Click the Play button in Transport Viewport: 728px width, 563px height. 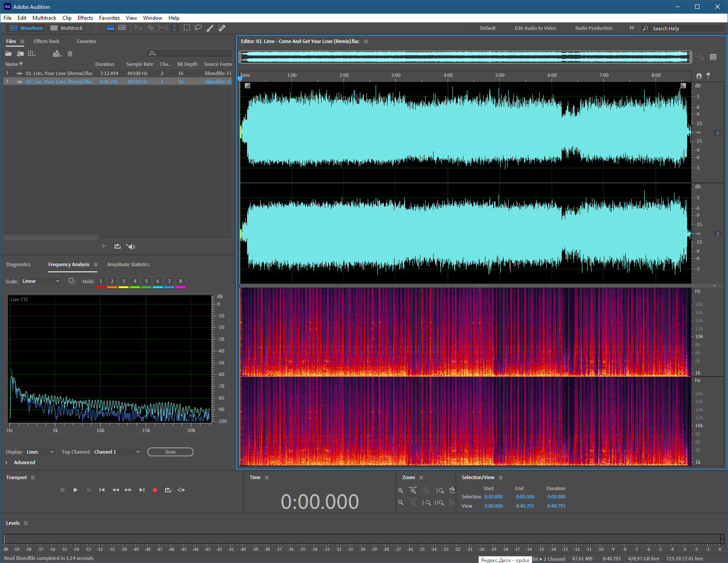[75, 490]
